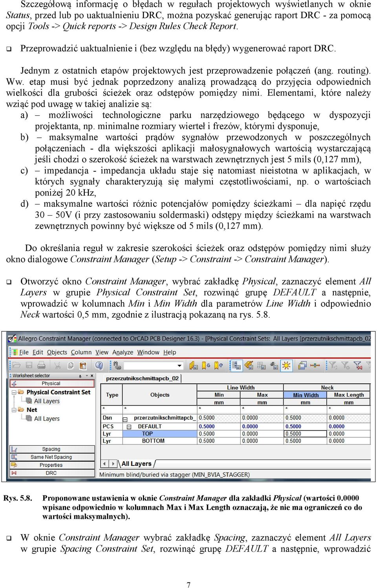Switch to the przerzutnikschmittapcb_02 document tab
The image size is (377, 588).
coord(142,379)
